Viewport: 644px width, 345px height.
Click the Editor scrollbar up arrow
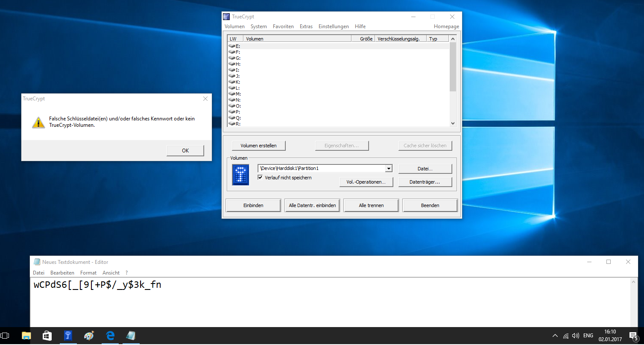coord(634,281)
